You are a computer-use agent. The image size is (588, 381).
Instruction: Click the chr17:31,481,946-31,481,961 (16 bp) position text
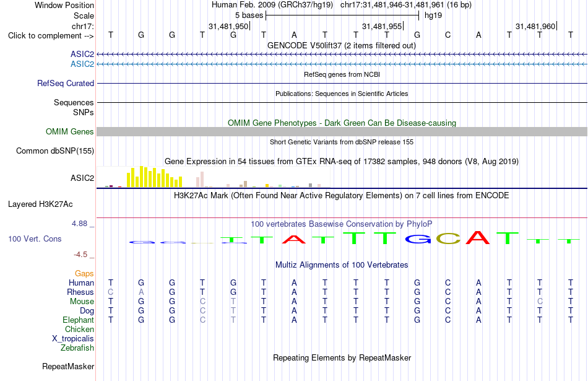tap(406, 5)
